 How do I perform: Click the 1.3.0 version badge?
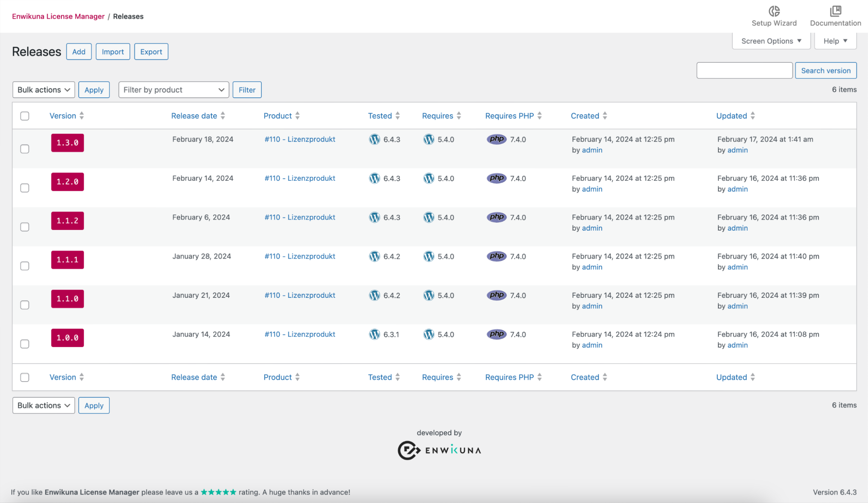click(67, 143)
